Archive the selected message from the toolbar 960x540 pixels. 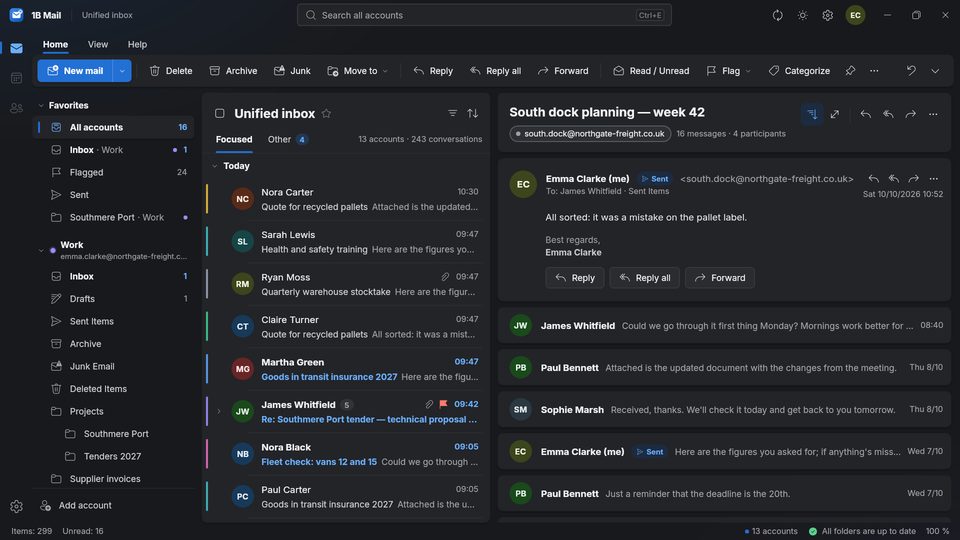[233, 71]
